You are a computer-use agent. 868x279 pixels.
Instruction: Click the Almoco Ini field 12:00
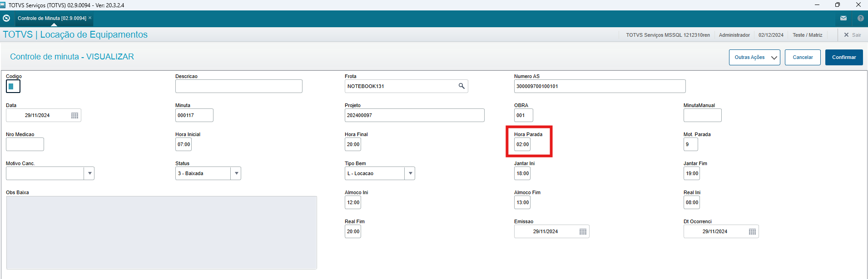(x=353, y=202)
